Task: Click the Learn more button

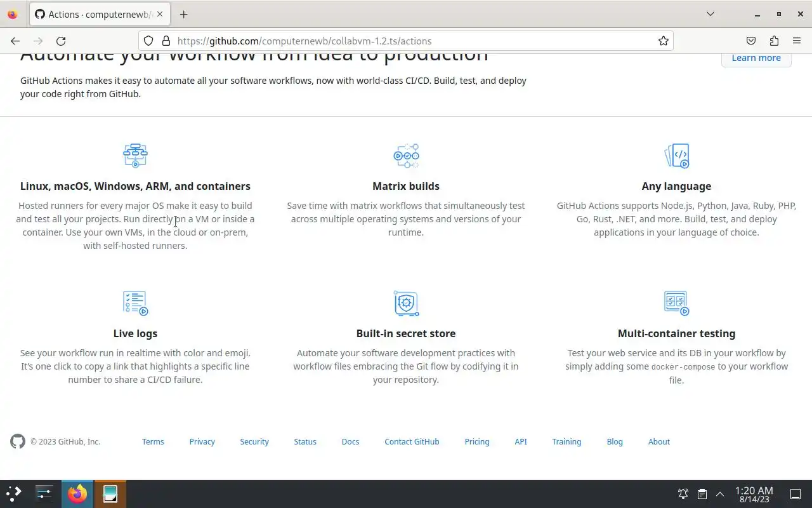Action: (756, 58)
